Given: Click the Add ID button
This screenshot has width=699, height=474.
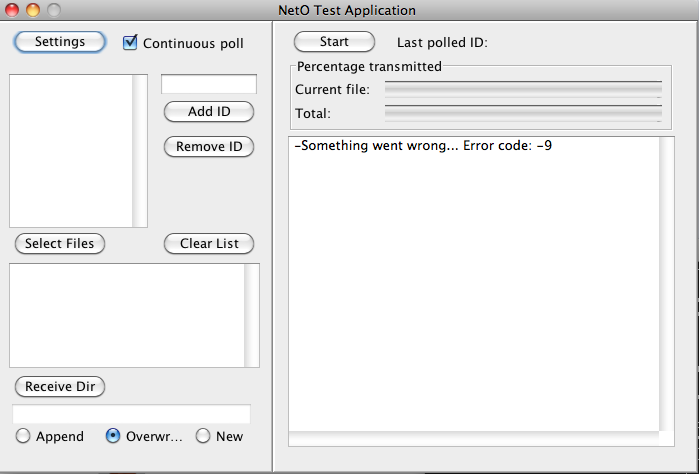Looking at the screenshot, I should [208, 112].
